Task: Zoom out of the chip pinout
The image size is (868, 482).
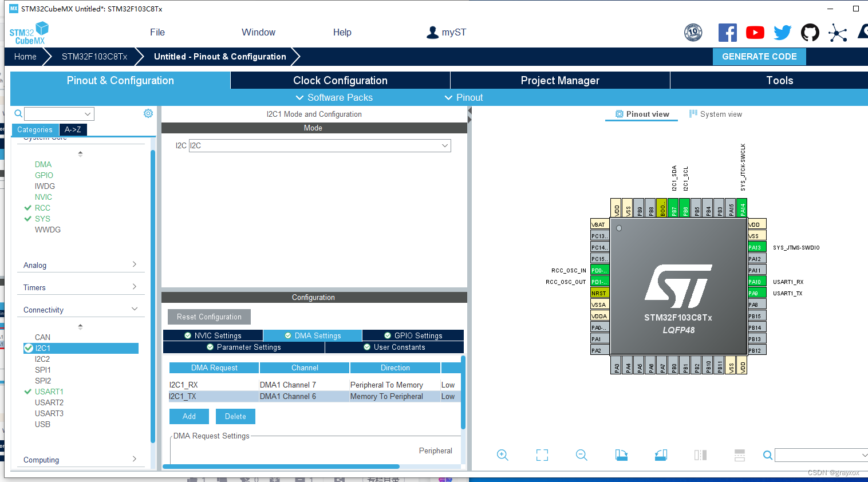Action: point(582,455)
